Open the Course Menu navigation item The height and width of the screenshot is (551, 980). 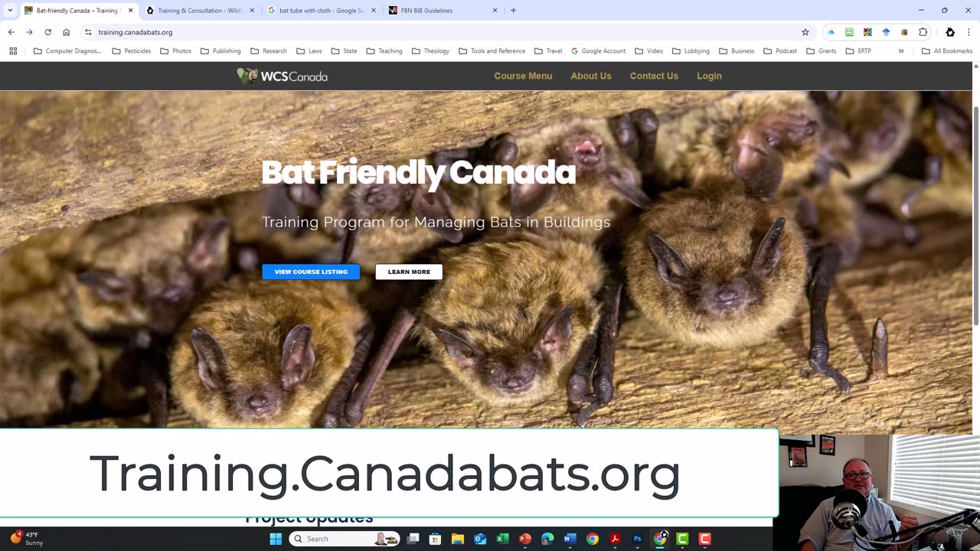pos(523,76)
